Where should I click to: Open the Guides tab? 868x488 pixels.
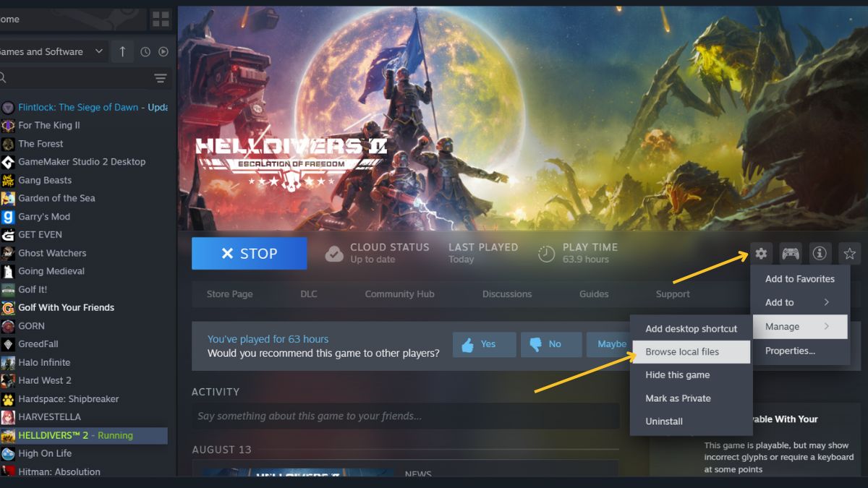point(594,294)
